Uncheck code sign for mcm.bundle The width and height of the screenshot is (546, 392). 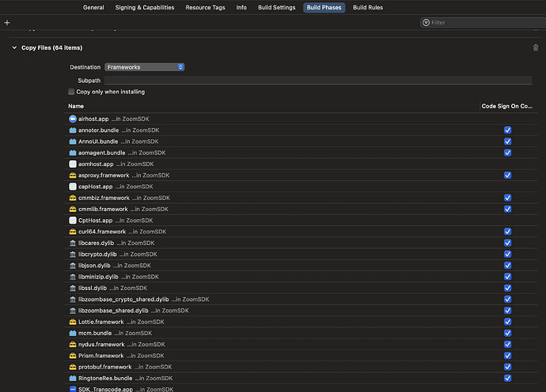[x=507, y=334]
